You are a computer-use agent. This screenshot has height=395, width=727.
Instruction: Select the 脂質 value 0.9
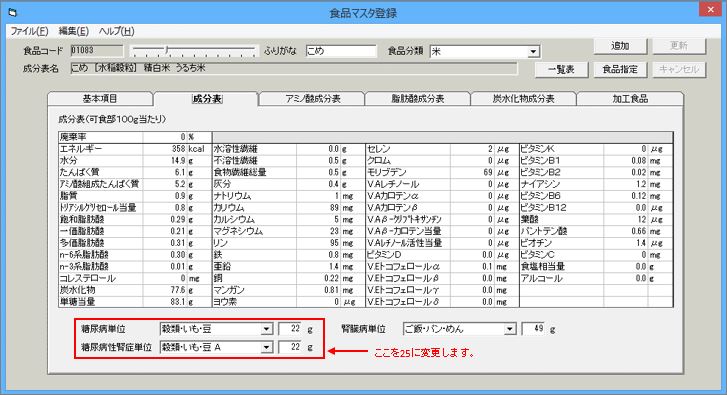click(165, 196)
